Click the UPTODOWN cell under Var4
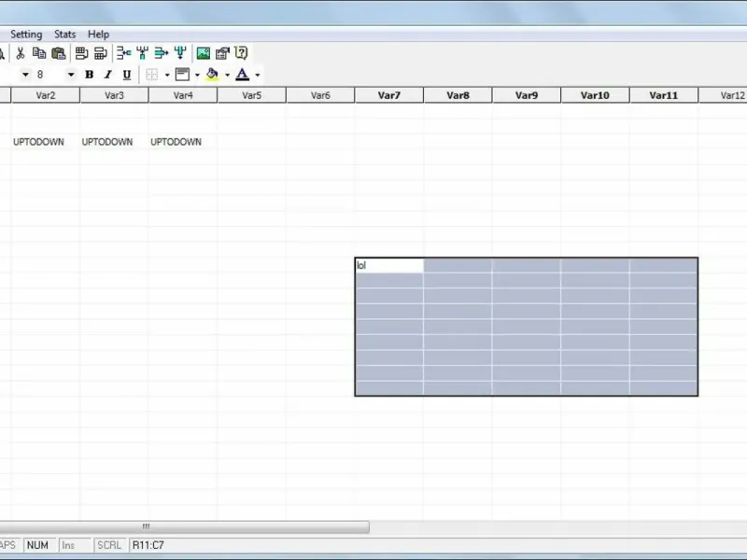The width and height of the screenshot is (747, 560). click(183, 142)
